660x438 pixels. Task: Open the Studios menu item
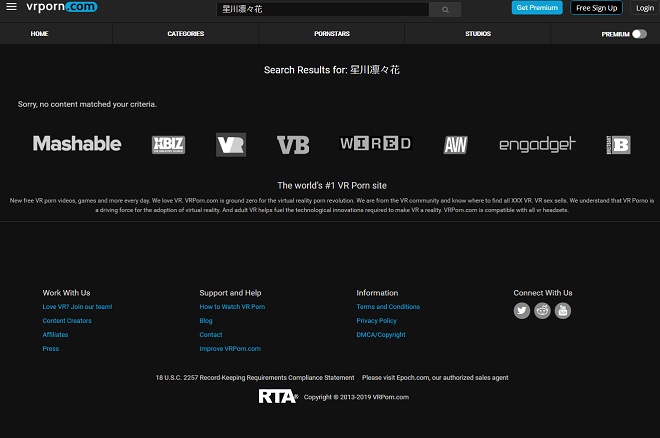(x=478, y=33)
